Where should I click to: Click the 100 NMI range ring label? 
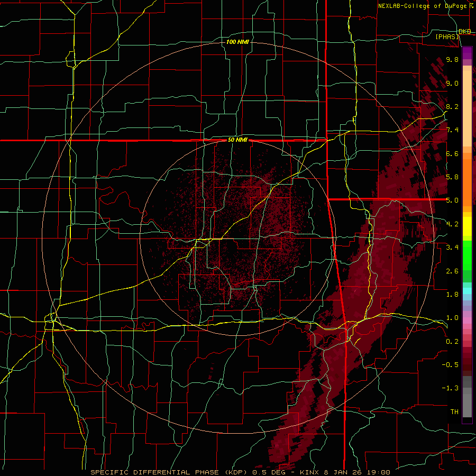237,42
